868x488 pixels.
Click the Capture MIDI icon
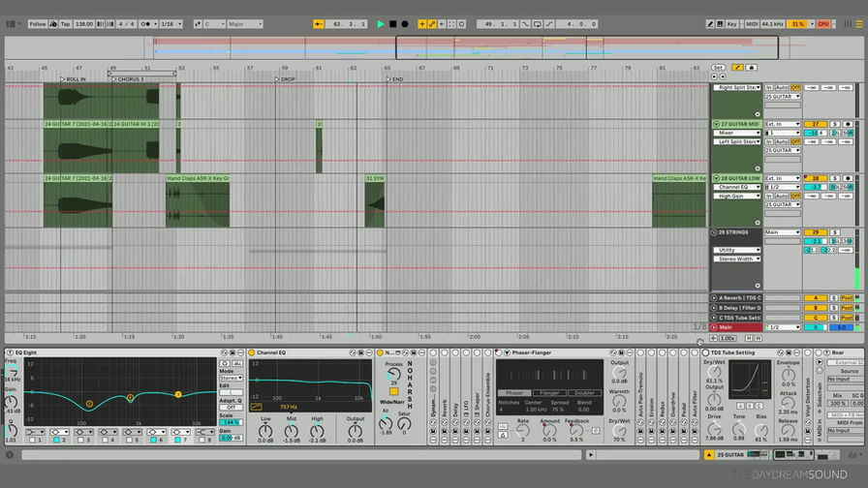pyautogui.click(x=451, y=24)
